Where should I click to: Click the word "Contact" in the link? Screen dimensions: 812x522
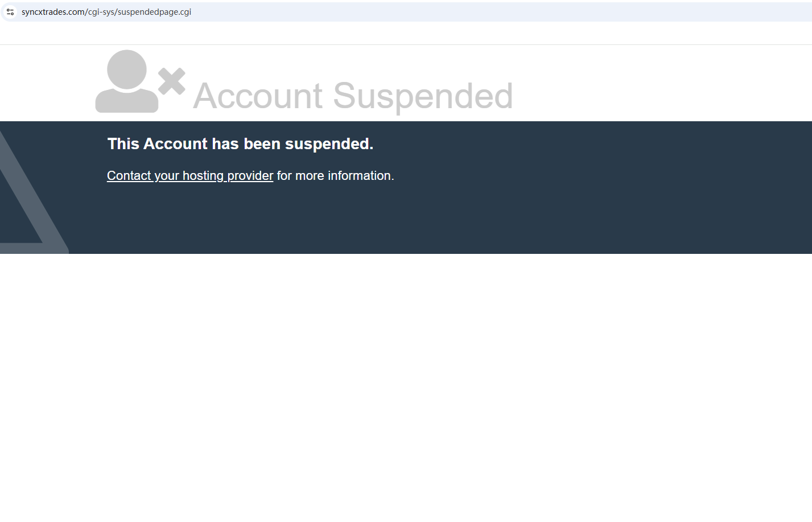tap(129, 176)
